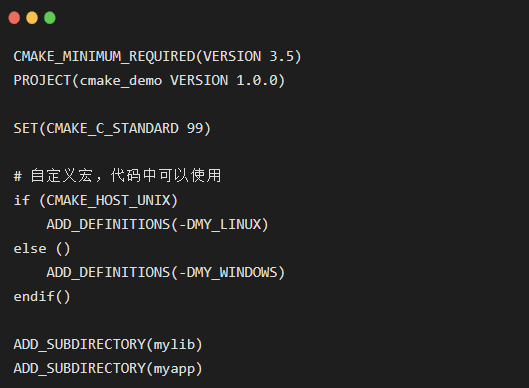This screenshot has height=388, width=529.
Task: Click the Chinese comment line
Action: click(117, 176)
